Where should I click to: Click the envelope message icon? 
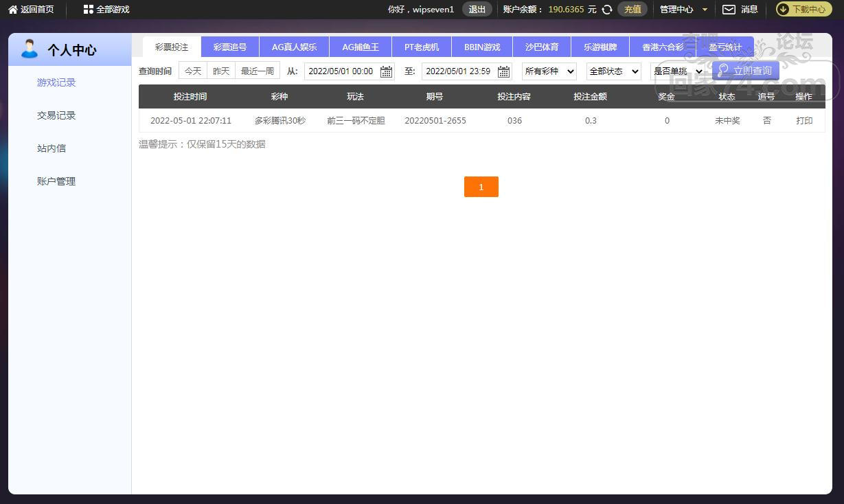pos(729,10)
